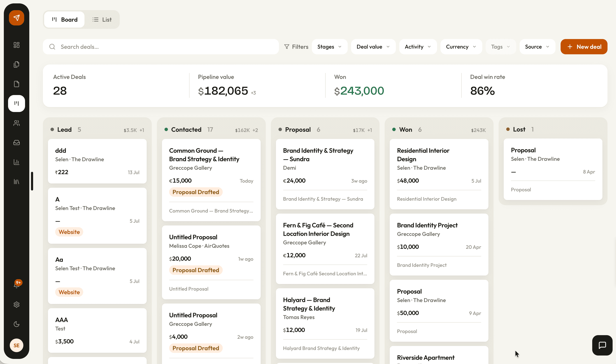Open the chat bubble widget
616x364 pixels.
coord(602,345)
